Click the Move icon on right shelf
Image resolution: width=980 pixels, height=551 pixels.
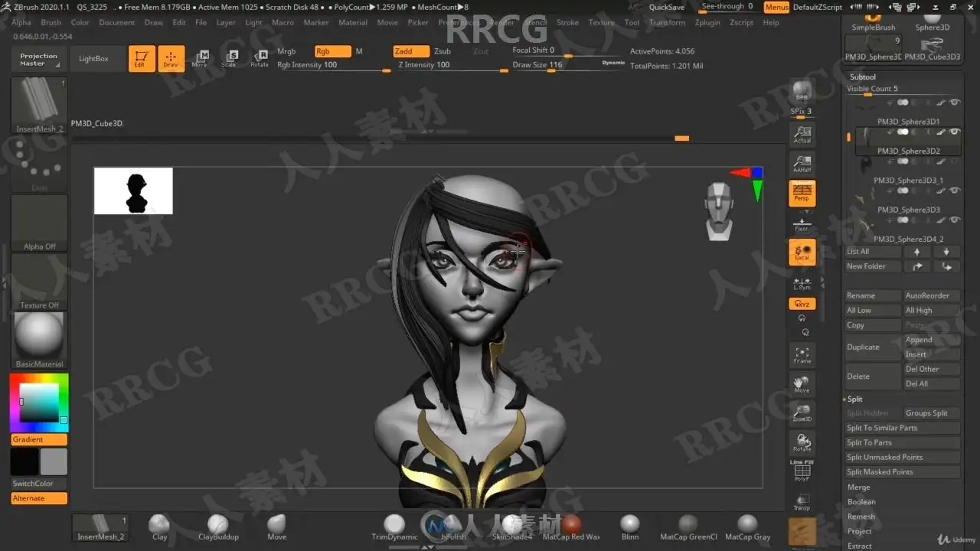click(802, 383)
